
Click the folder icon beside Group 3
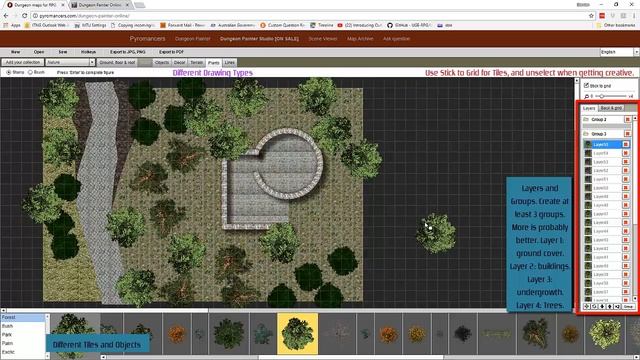[x=586, y=134]
